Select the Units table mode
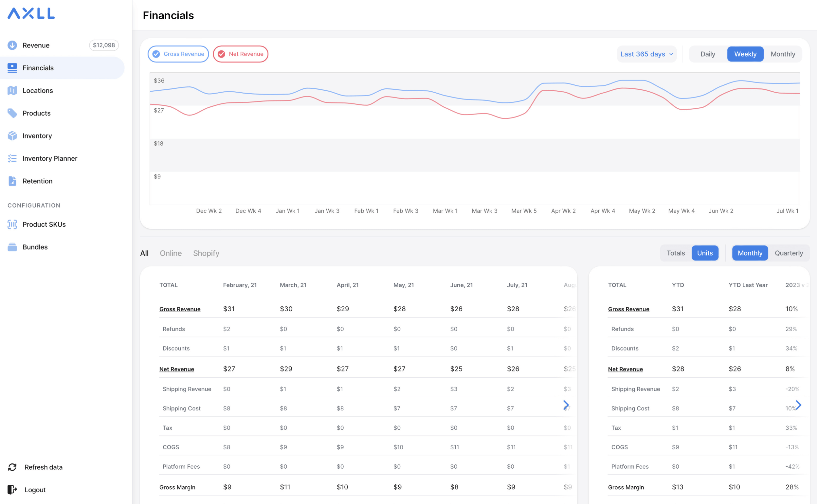 click(x=705, y=253)
